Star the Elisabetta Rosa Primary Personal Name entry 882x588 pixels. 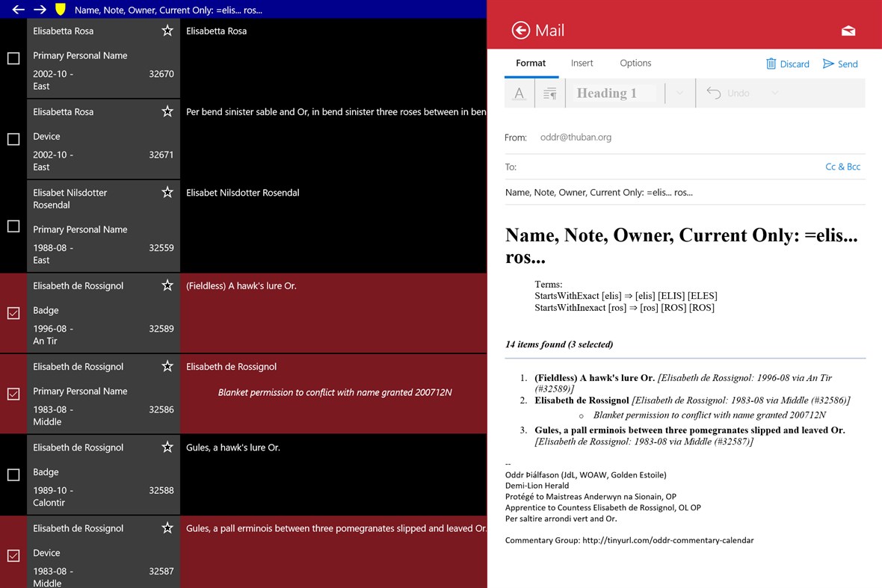pyautogui.click(x=167, y=31)
